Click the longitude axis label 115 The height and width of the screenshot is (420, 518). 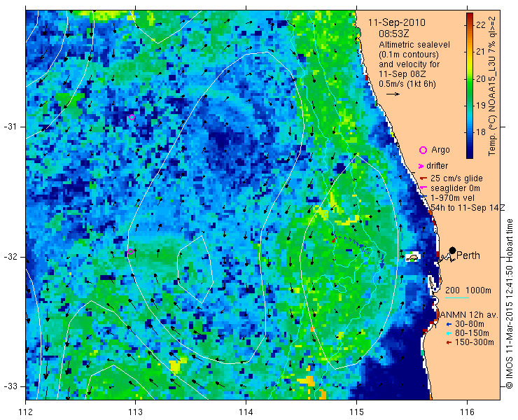(x=356, y=412)
